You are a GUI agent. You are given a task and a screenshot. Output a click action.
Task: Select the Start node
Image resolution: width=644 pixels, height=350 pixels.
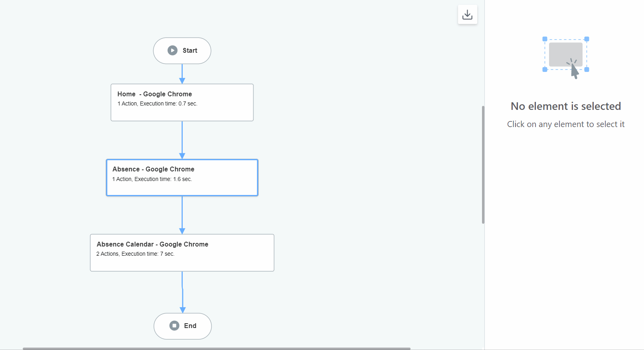(x=182, y=51)
